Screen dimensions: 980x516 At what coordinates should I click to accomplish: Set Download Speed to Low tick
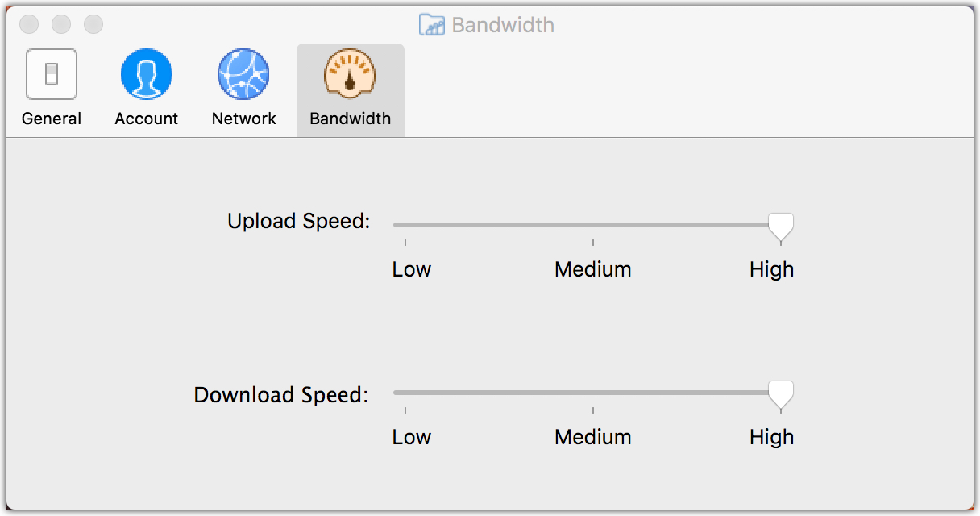pyautogui.click(x=405, y=393)
